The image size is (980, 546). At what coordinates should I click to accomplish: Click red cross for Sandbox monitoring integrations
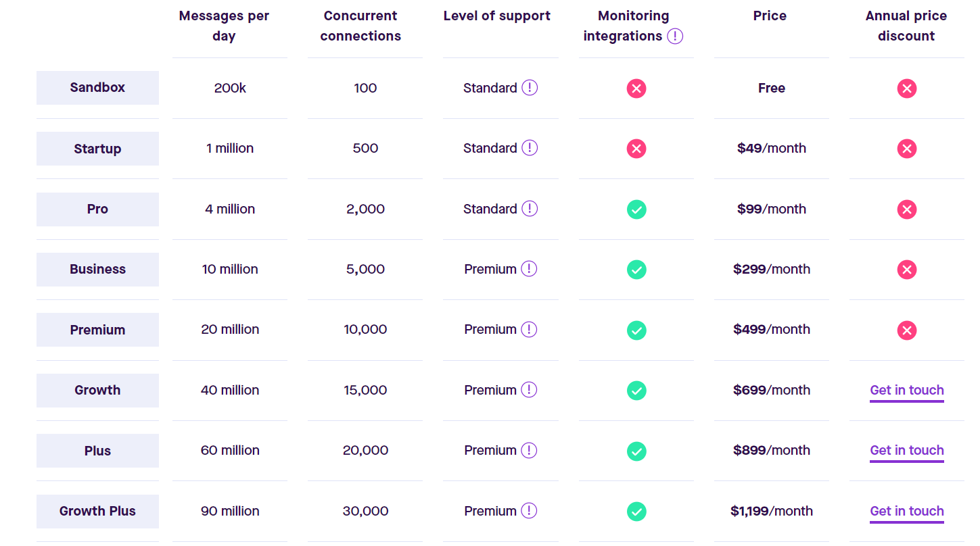636,89
